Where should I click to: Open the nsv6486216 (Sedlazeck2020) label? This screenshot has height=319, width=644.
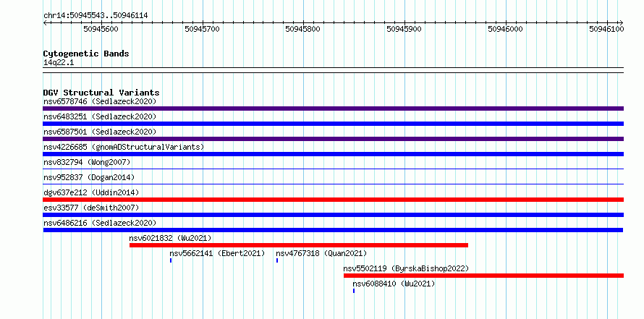(100, 223)
